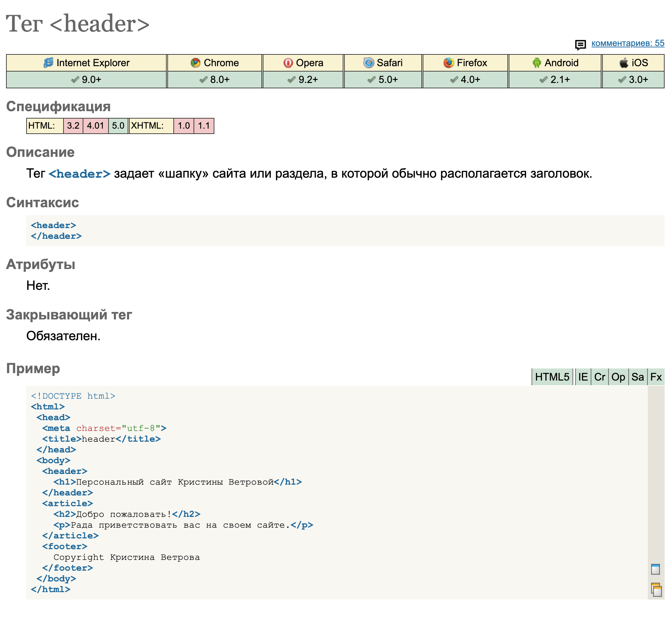This screenshot has height=618, width=672.
Task: Click the Opera browser icon
Action: pyautogui.click(x=288, y=63)
